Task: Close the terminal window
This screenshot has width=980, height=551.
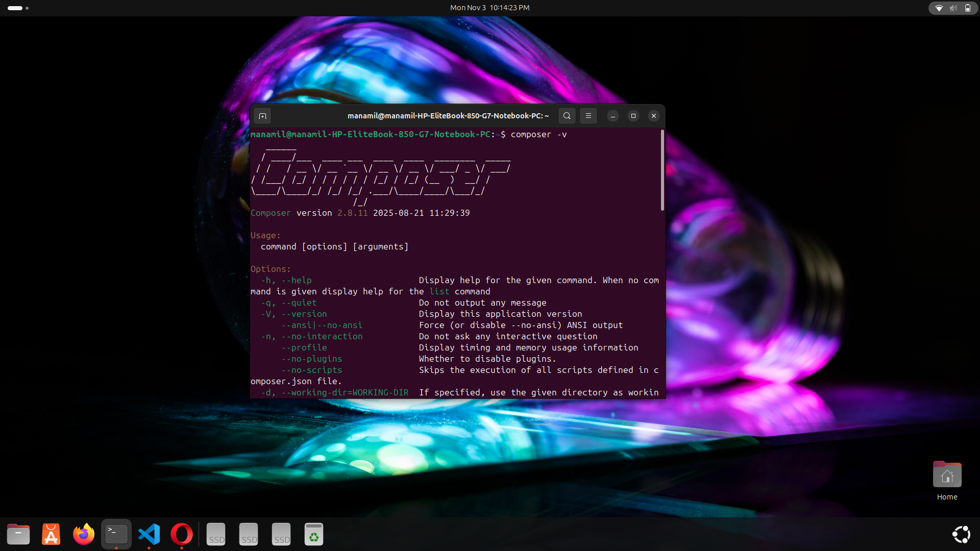Action: [x=653, y=116]
